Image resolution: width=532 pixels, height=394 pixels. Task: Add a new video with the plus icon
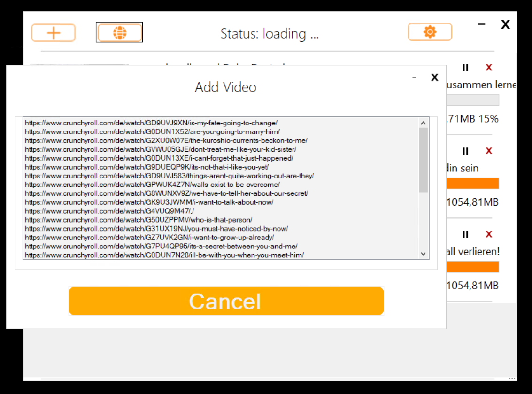pyautogui.click(x=53, y=32)
